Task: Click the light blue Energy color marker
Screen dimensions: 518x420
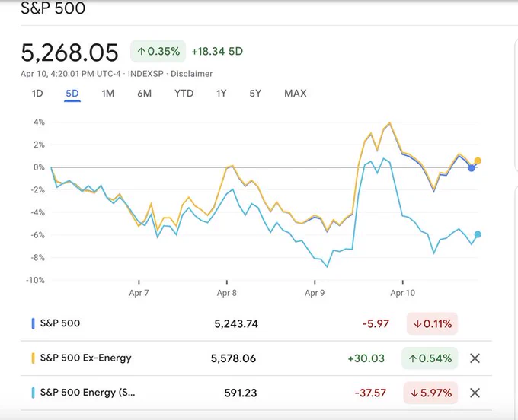Action: 33,393
